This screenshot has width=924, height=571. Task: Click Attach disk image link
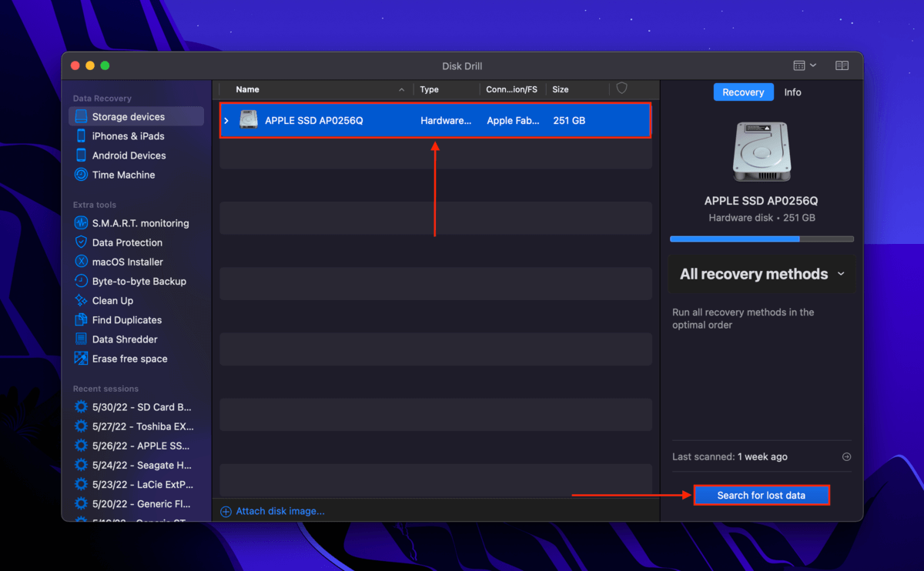(280, 511)
